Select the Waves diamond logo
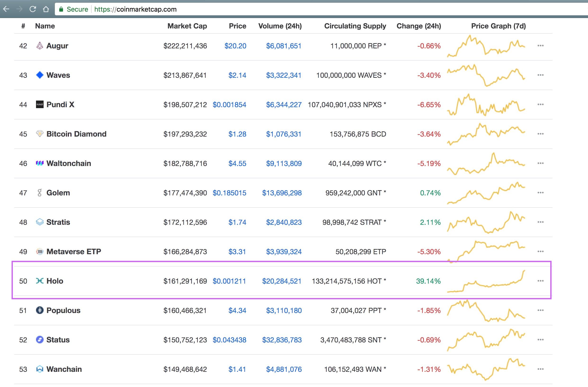 point(40,75)
